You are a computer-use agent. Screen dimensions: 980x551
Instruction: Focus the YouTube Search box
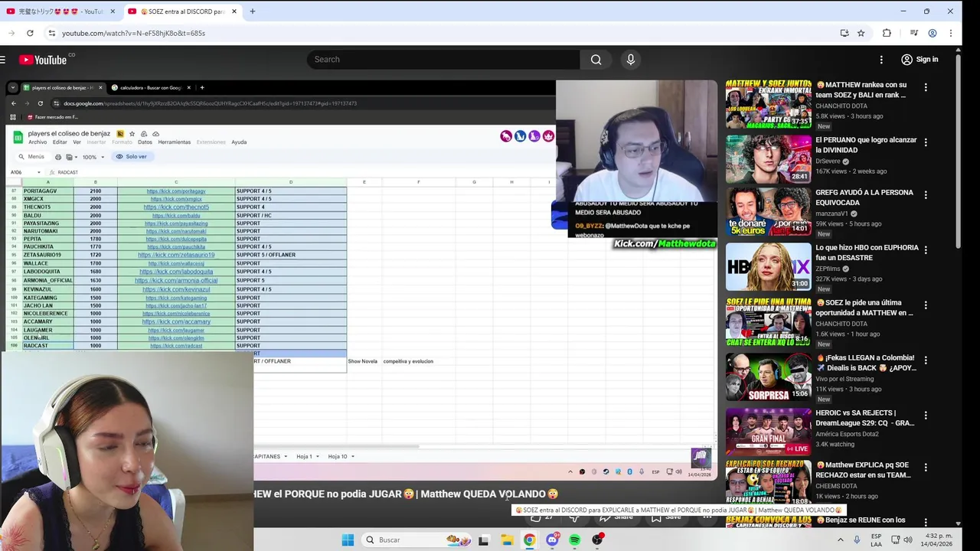tap(443, 60)
